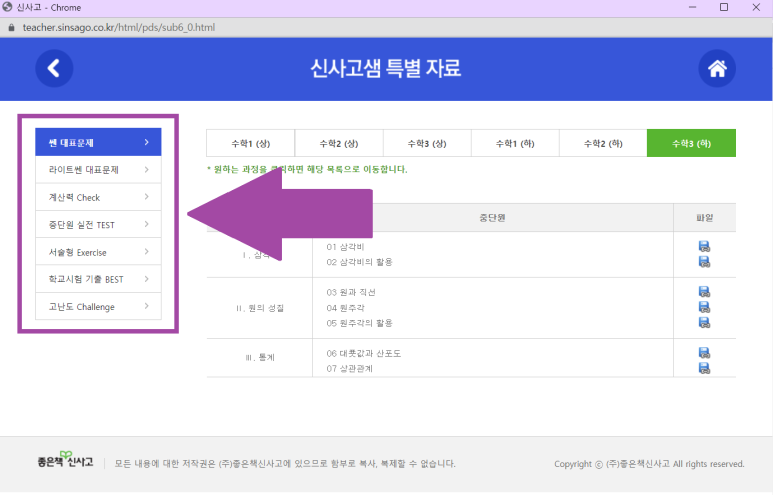Screen dimensions: 773x495
Task: Open 학교시험 기출 BEST sidebar menu
Action: tap(98, 279)
